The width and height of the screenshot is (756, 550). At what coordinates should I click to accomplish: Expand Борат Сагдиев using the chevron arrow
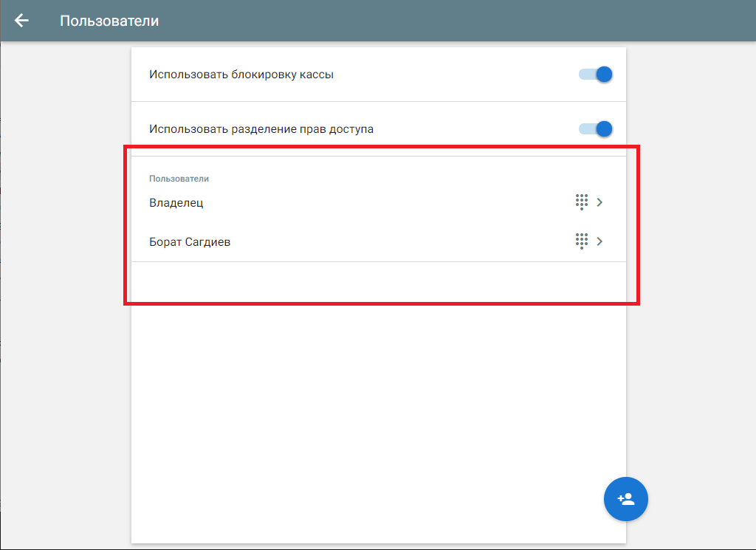599,241
